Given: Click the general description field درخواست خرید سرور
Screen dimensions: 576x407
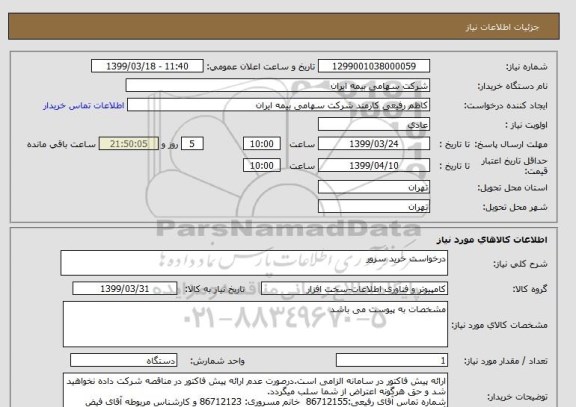Looking at the screenshot, I should [x=254, y=263].
